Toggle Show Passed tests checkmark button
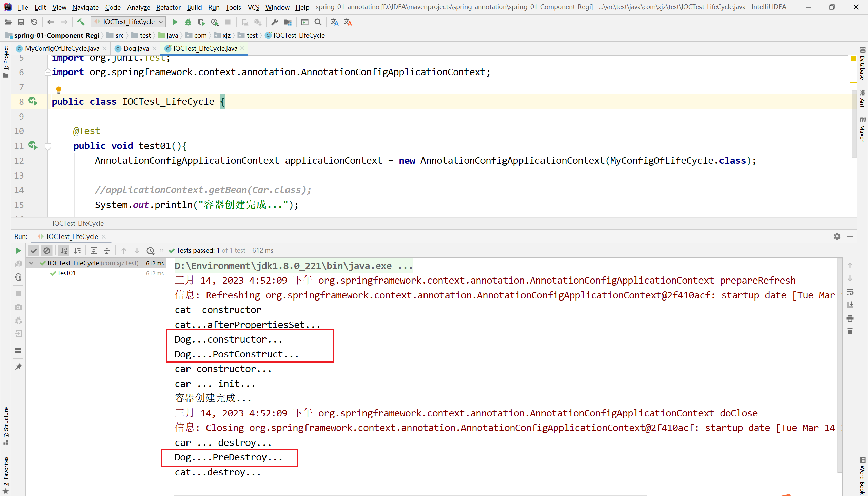868x496 pixels. click(34, 251)
